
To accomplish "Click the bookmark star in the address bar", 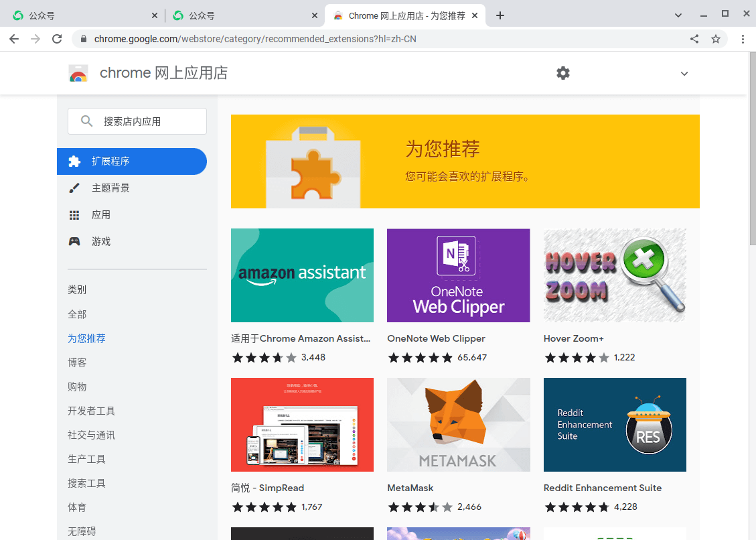I will tap(716, 39).
